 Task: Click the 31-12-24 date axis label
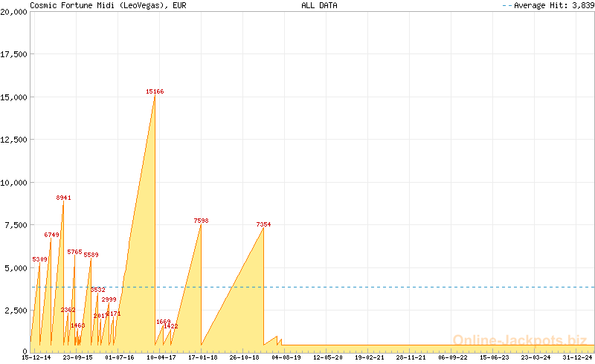coord(577,357)
